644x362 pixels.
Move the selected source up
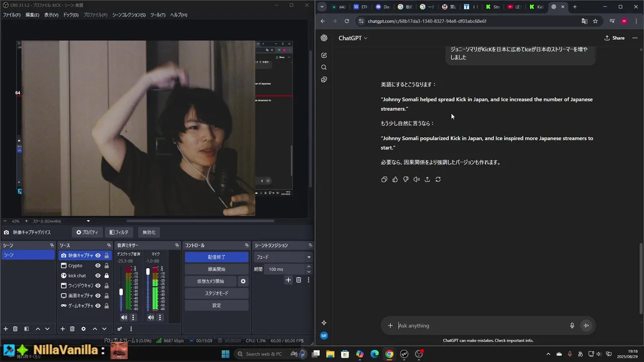[95, 329]
